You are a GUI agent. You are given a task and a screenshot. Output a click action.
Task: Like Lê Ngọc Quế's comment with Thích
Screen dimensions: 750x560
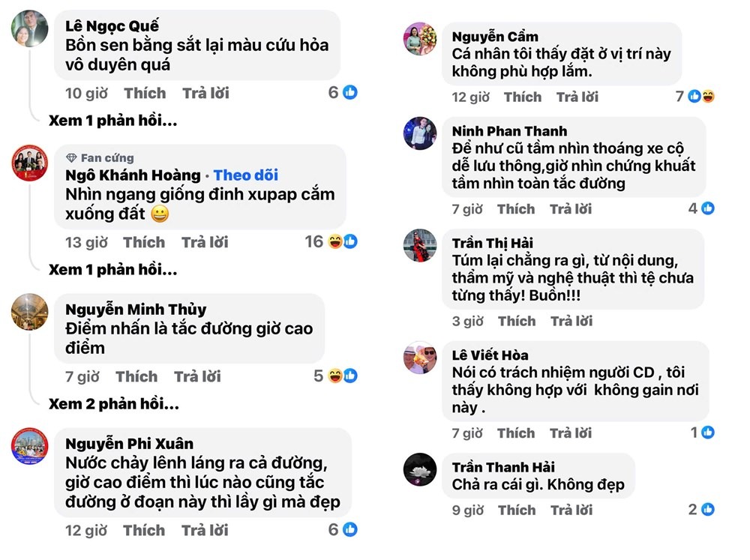tap(145, 93)
